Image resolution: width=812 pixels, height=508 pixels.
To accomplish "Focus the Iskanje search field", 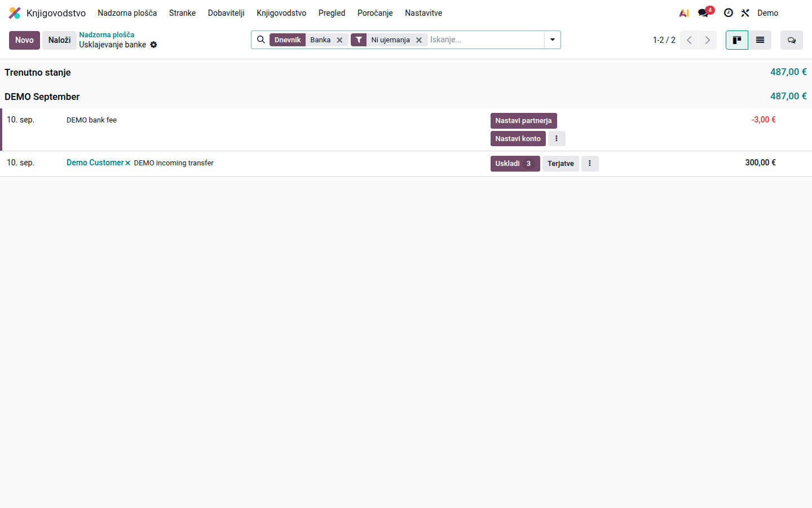I will coord(485,40).
